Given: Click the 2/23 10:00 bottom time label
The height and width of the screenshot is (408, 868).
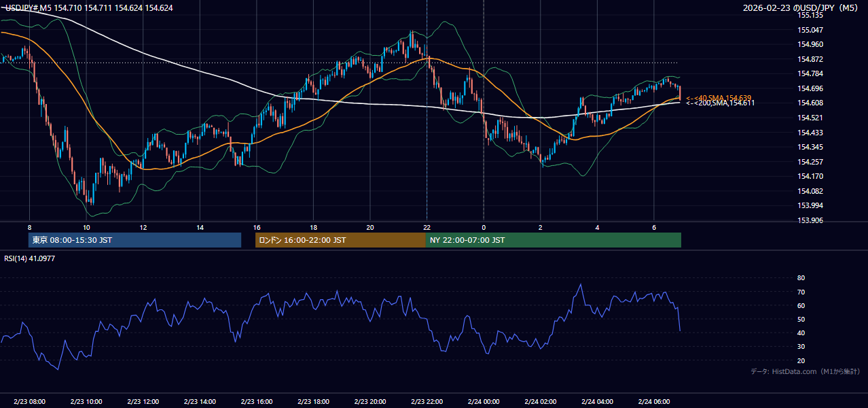Looking at the screenshot, I should click(x=86, y=402).
